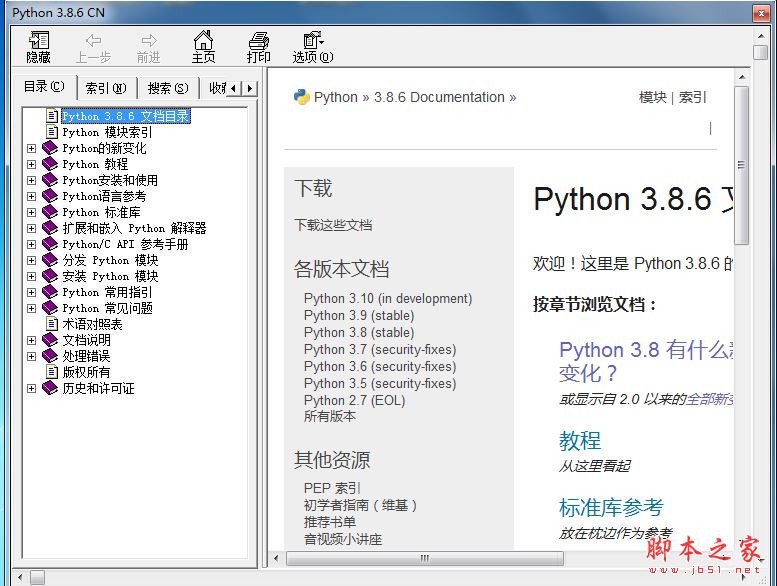Click book icon beside Python安装和使用
Screen dimensions: 777x586
pyautogui.click(x=50, y=180)
